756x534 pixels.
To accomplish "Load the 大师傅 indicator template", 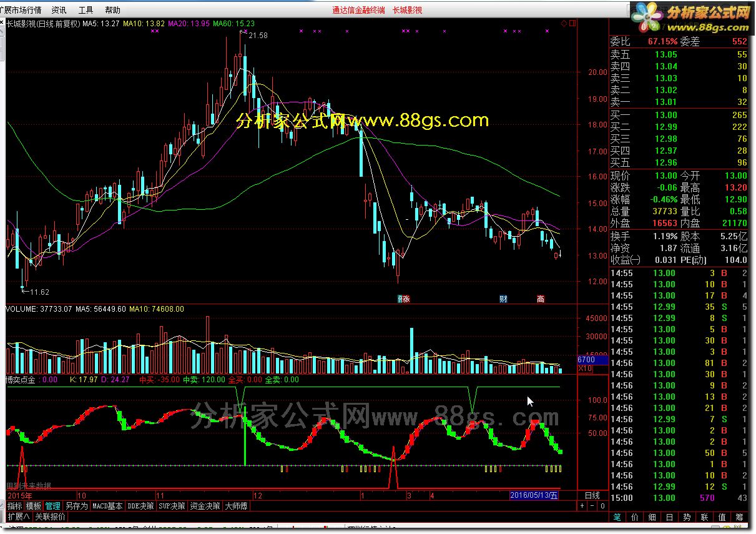I will click(x=236, y=506).
